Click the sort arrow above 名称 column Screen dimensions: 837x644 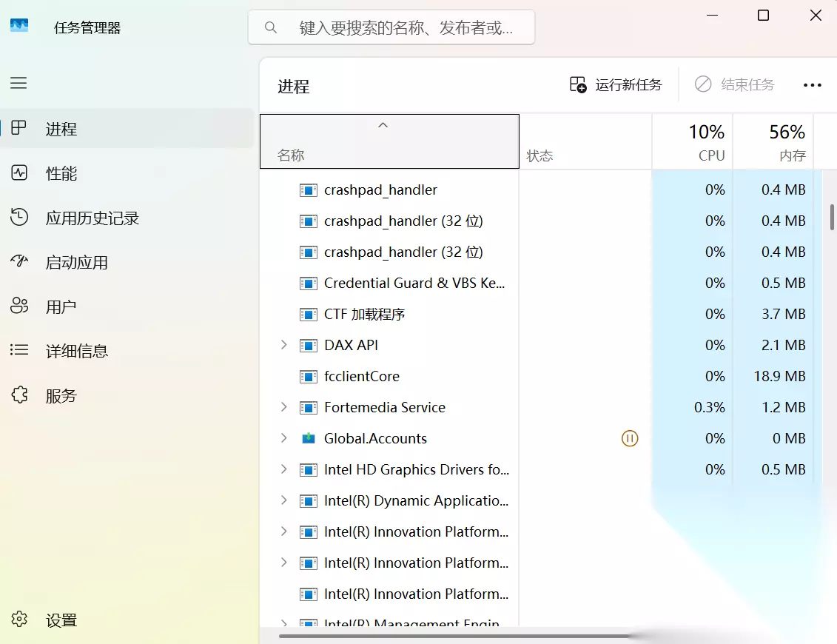tap(383, 125)
